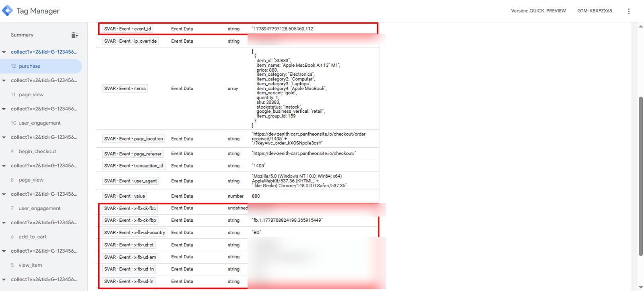
Task: Open the Summary view
Action: [x=22, y=35]
